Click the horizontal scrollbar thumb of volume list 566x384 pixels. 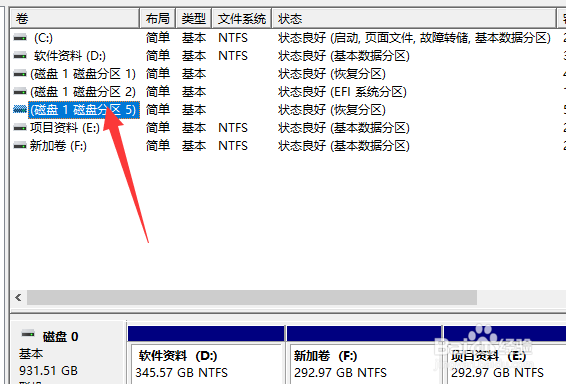coord(252,298)
